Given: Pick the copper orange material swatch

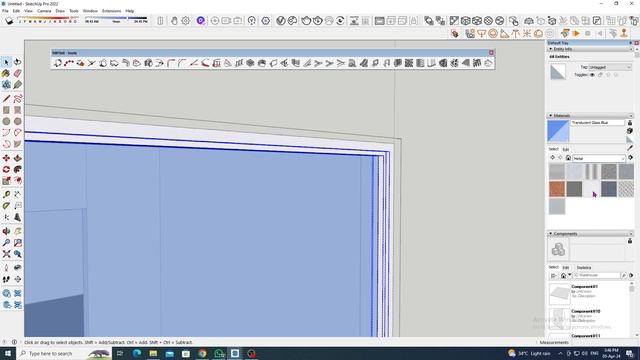Looking at the screenshot, I should pos(557,189).
